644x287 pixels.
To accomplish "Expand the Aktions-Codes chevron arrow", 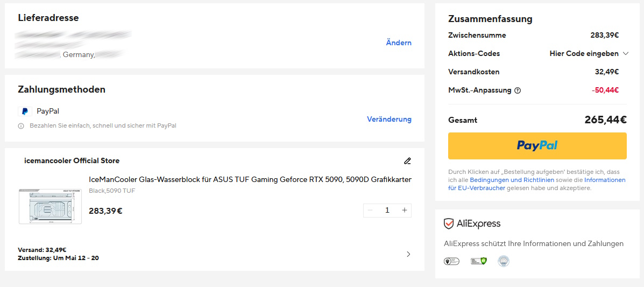I will point(625,54).
